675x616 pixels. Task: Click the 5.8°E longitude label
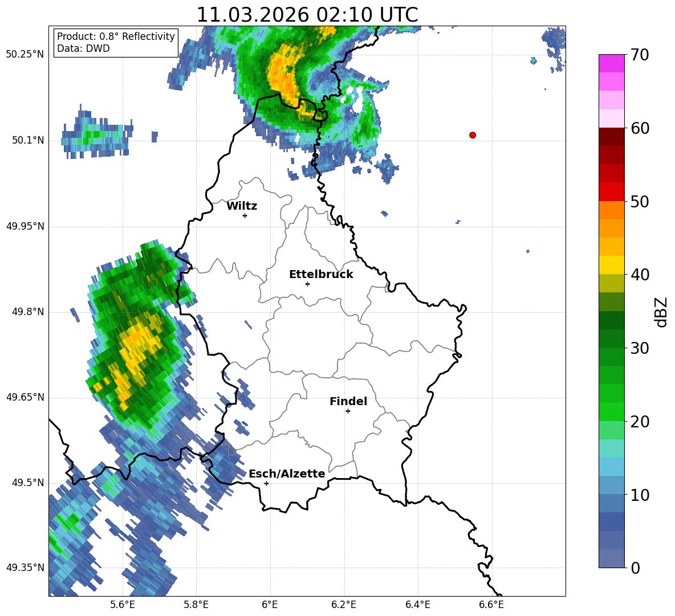[x=196, y=605]
